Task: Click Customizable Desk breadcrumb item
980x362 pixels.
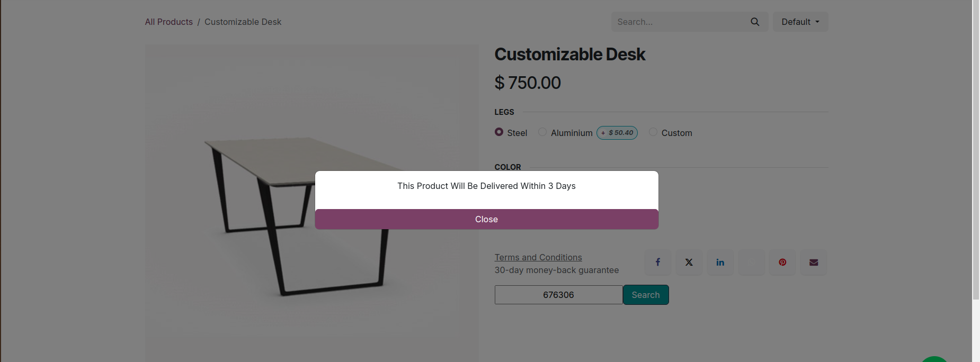Action: point(243,22)
